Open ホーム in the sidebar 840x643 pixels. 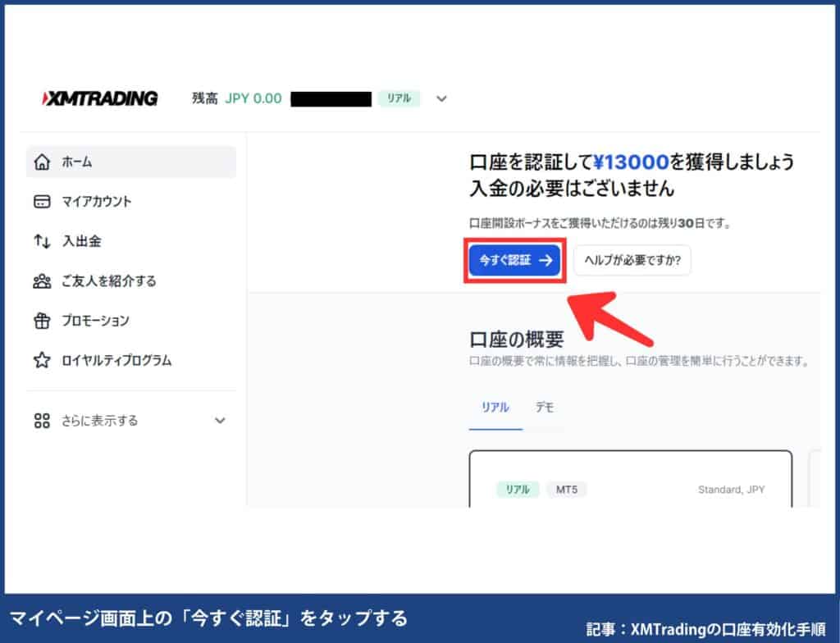(x=130, y=162)
